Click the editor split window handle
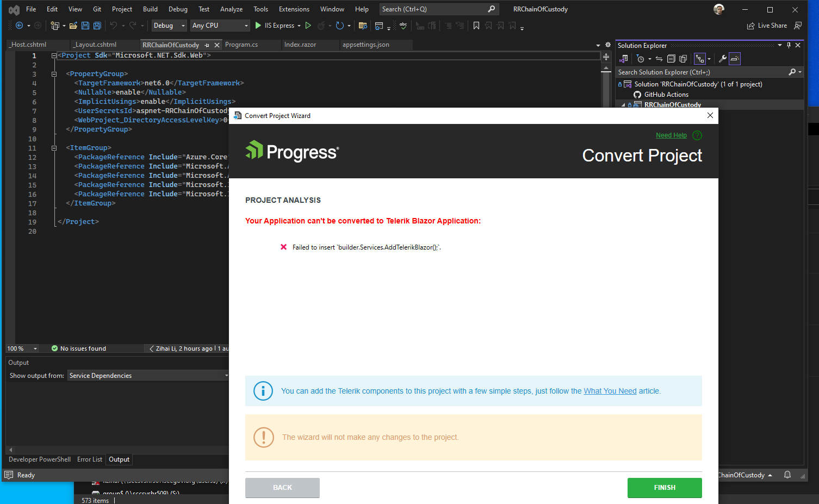 click(606, 57)
